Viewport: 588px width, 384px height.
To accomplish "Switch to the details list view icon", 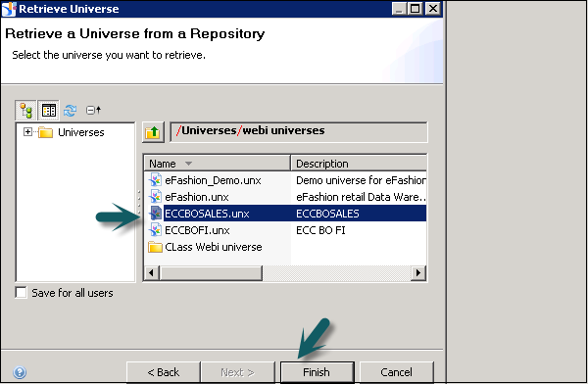I will [x=49, y=111].
